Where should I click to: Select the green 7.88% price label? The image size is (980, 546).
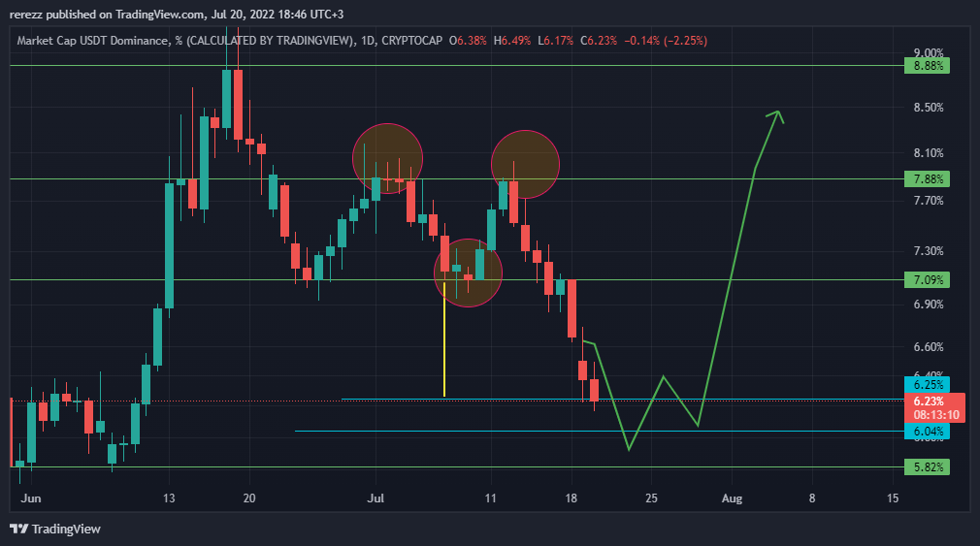point(927,179)
